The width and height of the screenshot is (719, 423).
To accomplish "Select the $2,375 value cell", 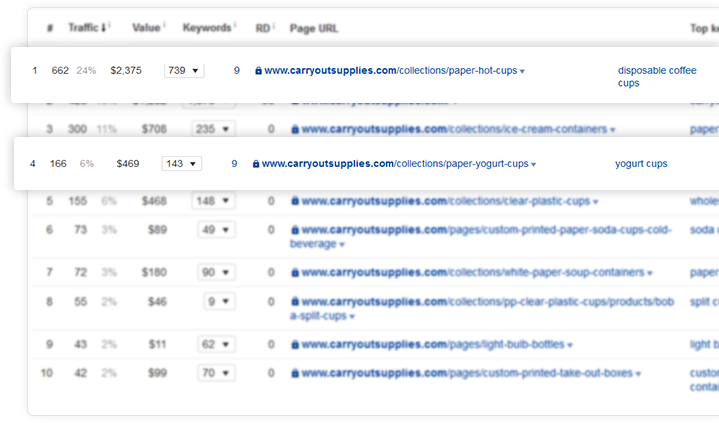I will tap(126, 71).
